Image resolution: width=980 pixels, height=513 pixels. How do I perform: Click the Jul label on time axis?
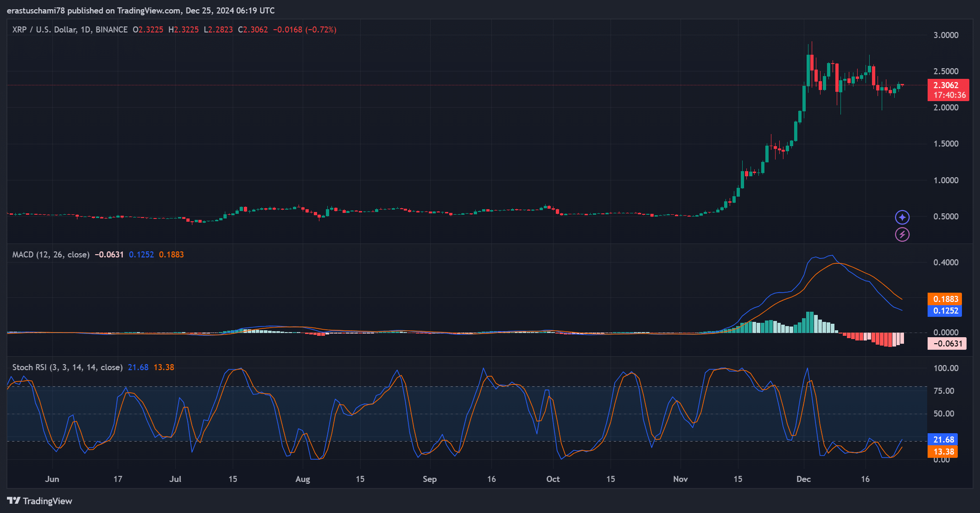tap(175, 479)
